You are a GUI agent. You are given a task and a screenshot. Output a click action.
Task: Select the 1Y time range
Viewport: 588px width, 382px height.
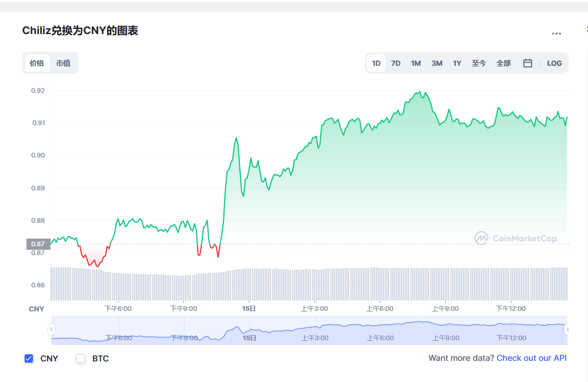click(x=457, y=63)
